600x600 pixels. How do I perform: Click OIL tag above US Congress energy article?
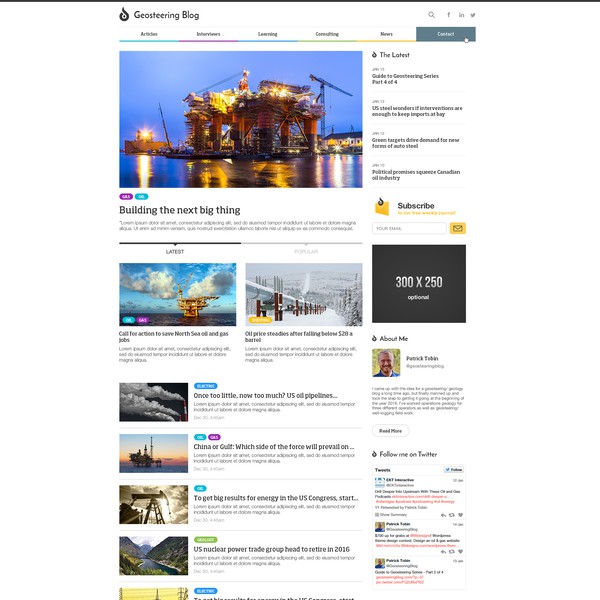200,488
